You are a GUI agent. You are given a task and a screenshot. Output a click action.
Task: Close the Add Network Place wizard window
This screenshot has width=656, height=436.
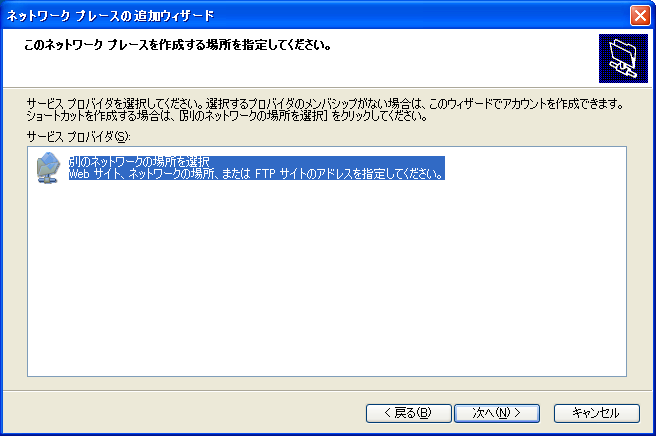tap(640, 15)
